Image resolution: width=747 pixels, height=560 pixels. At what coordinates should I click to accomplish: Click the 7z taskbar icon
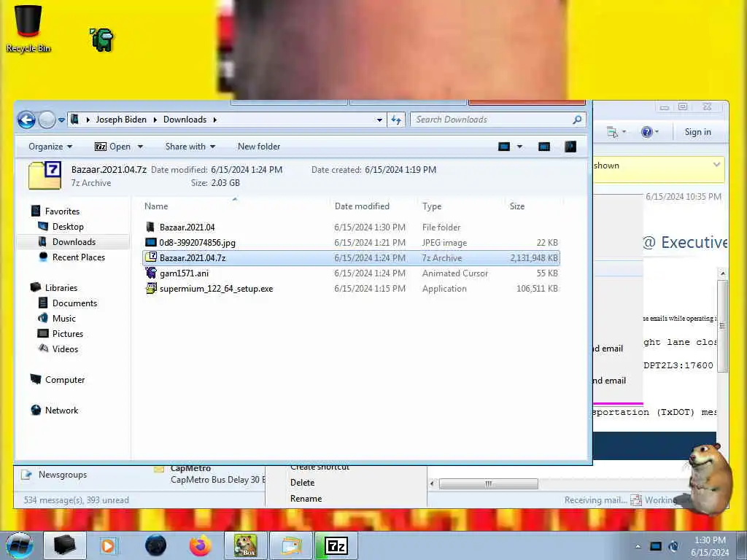pos(336,545)
